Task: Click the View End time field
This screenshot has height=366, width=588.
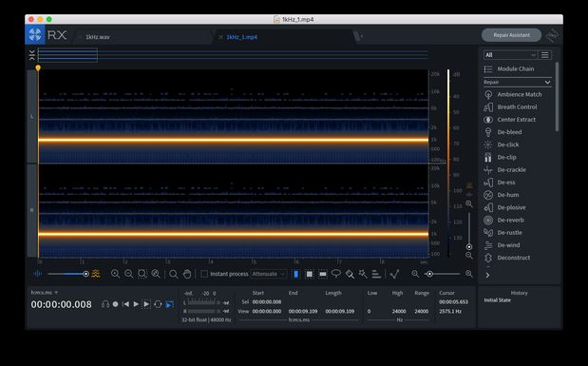Action: click(303, 312)
